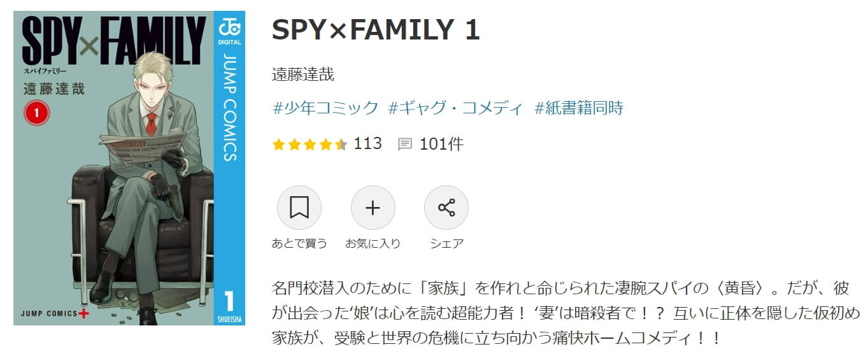The width and height of the screenshot is (868, 363).
Task: Click the シェア label
Action: pyautogui.click(x=446, y=243)
